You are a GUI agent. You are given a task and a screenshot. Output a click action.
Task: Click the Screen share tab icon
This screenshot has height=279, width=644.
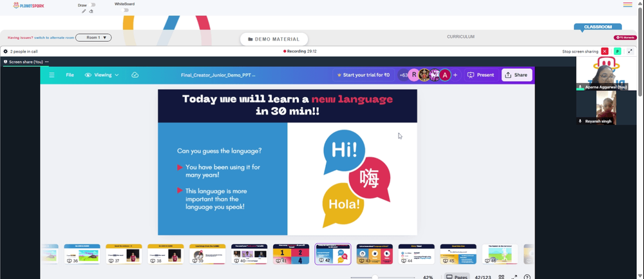(5, 62)
